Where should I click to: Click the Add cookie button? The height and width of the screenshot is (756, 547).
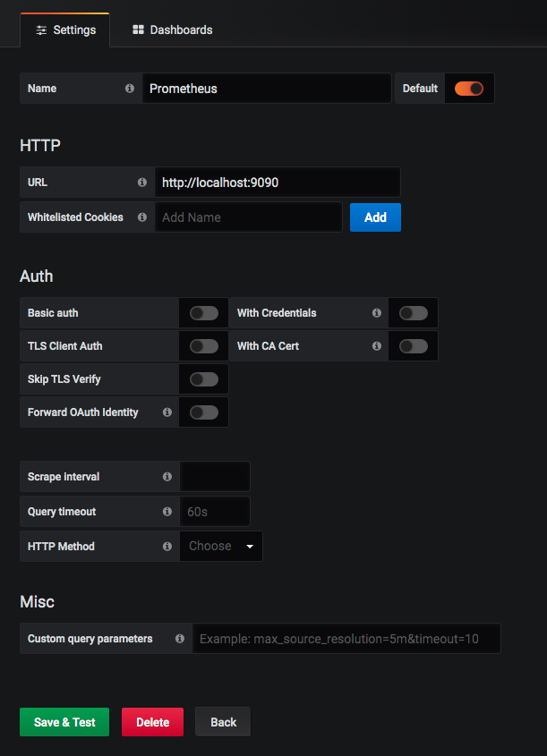(375, 217)
